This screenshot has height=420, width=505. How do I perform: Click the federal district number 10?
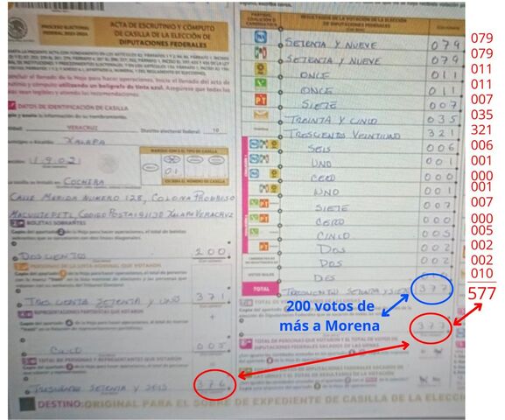(216, 130)
